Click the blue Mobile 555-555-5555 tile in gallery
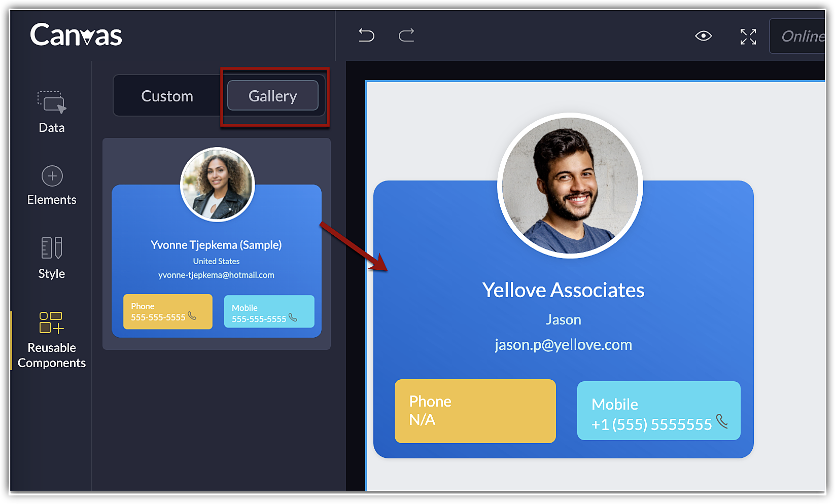This screenshot has width=835, height=504. pyautogui.click(x=269, y=312)
